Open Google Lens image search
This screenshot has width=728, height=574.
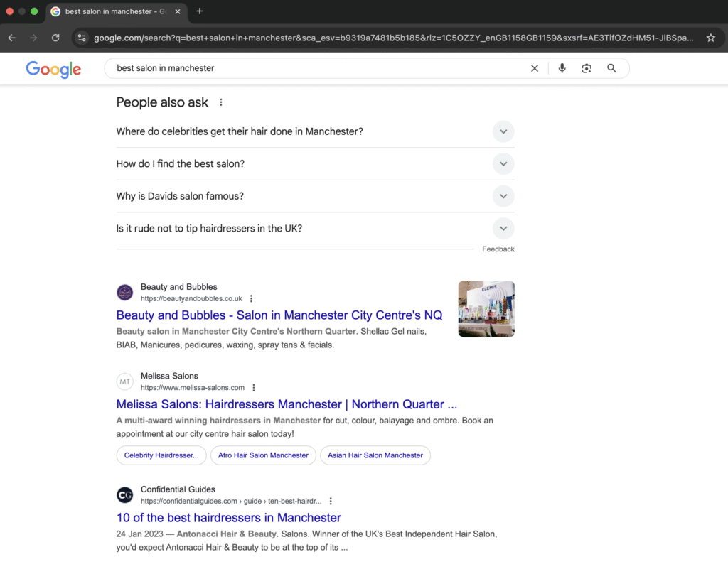point(587,68)
